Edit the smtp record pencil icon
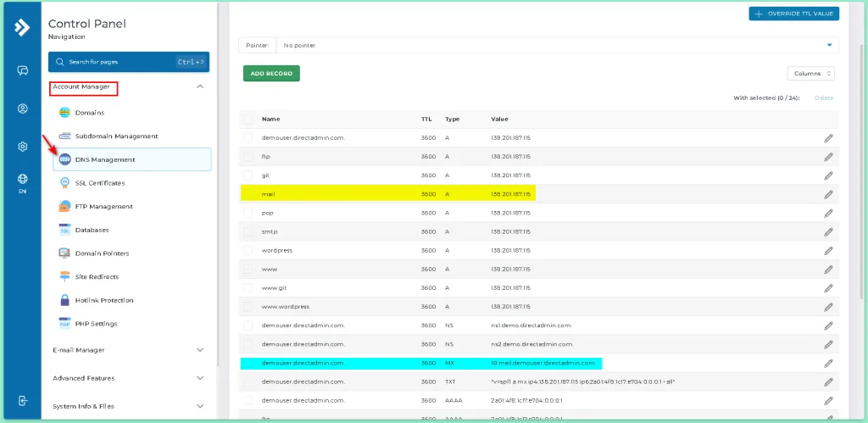 point(828,232)
